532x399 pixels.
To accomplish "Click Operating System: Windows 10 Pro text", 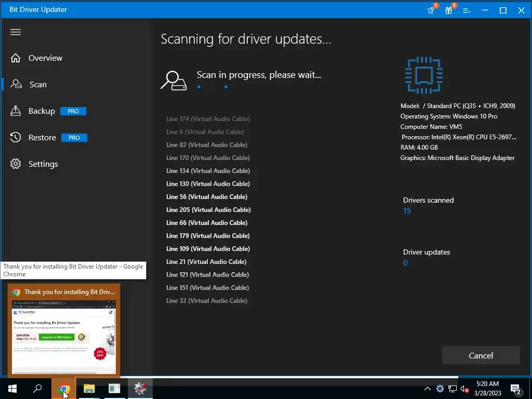I will click(448, 116).
